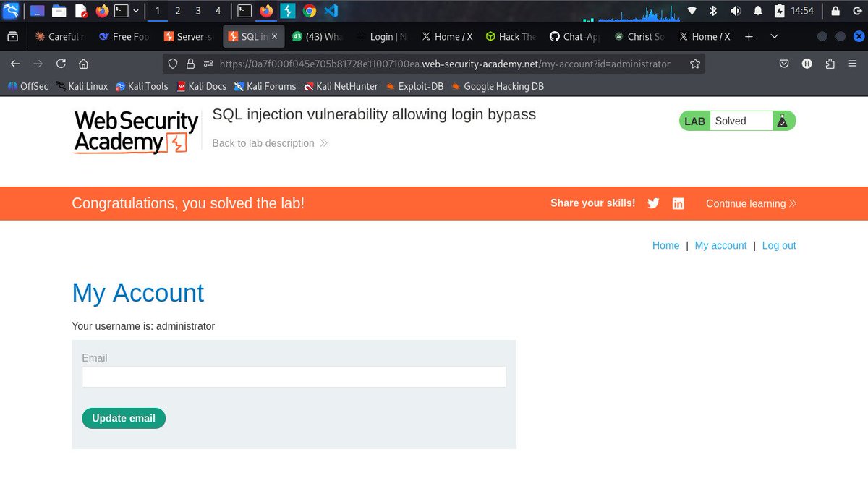The height and width of the screenshot is (486, 868).
Task: Log out of the account
Action: 779,245
